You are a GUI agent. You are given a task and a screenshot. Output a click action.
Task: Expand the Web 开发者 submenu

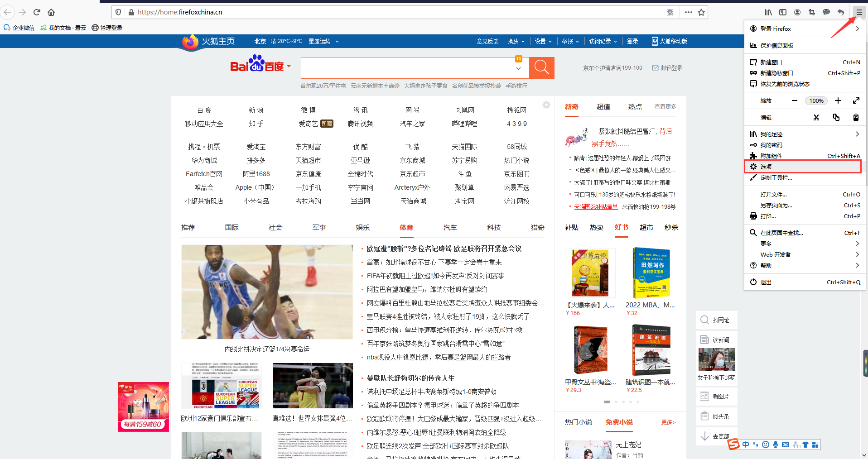pos(805,254)
